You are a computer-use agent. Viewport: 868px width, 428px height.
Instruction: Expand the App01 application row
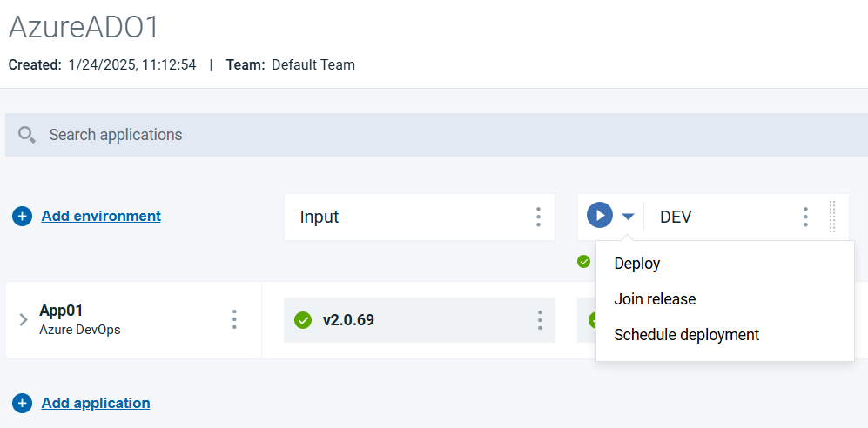pyautogui.click(x=24, y=320)
